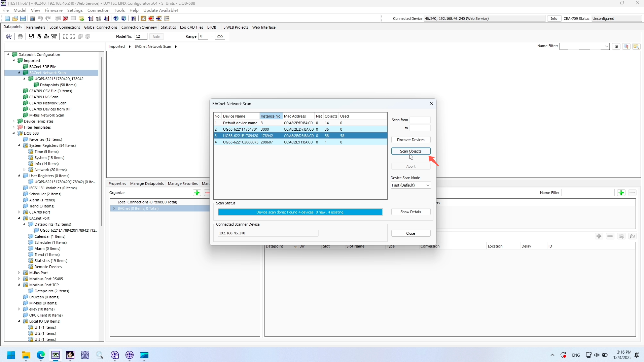Click the Modbus datapoint toolbar icon
The width and height of the screenshot is (644, 362).
[54, 36]
